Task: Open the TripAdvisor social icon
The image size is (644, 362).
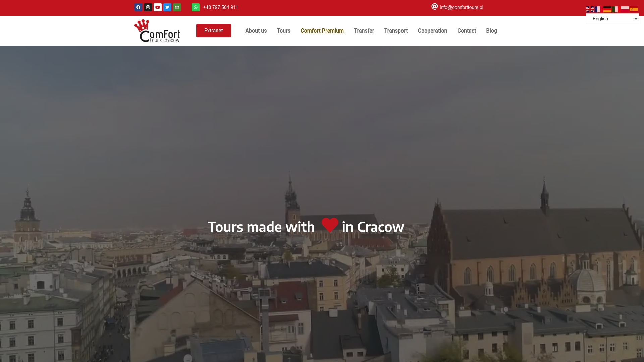Action: point(177,7)
